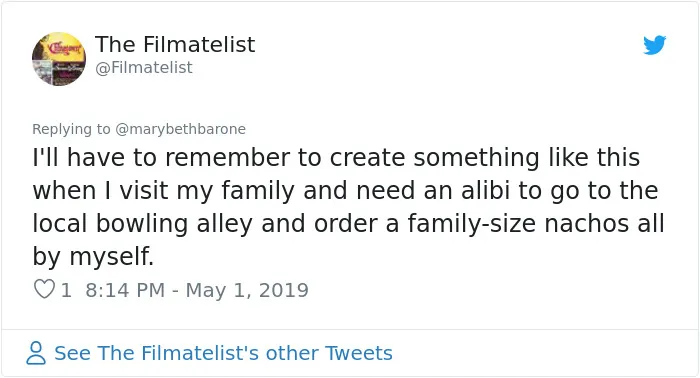Click "when I visit my family" text
This screenshot has height=378, width=700.
click(x=163, y=191)
